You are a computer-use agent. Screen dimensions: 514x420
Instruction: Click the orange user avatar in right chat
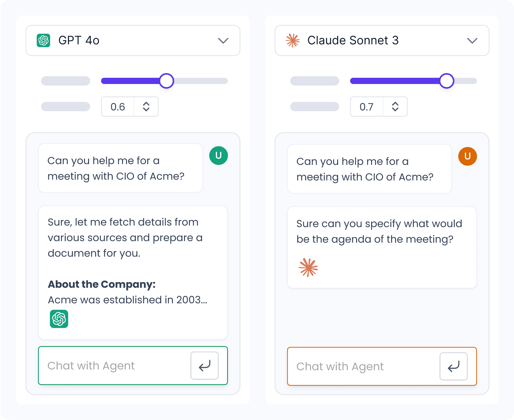coord(468,156)
